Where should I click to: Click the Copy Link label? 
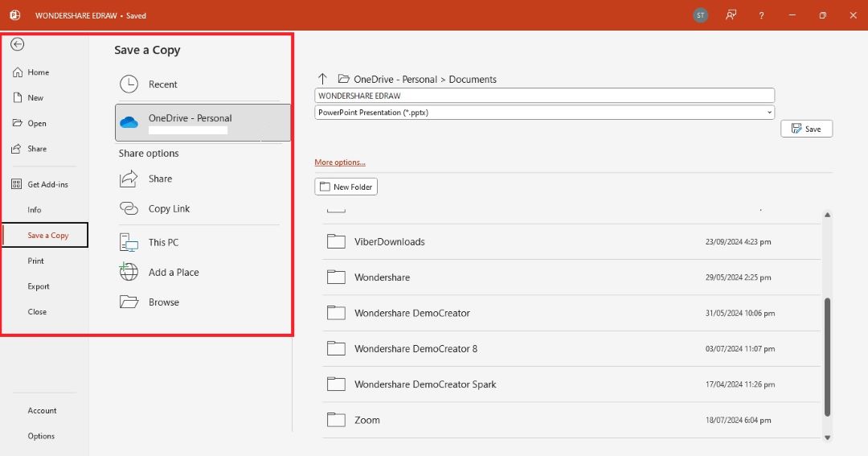click(169, 208)
